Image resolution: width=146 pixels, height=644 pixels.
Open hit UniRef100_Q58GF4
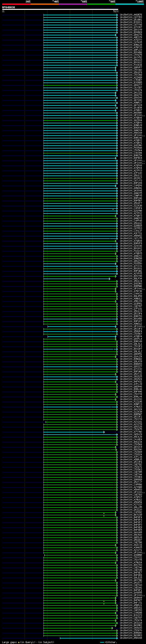tap(131, 331)
